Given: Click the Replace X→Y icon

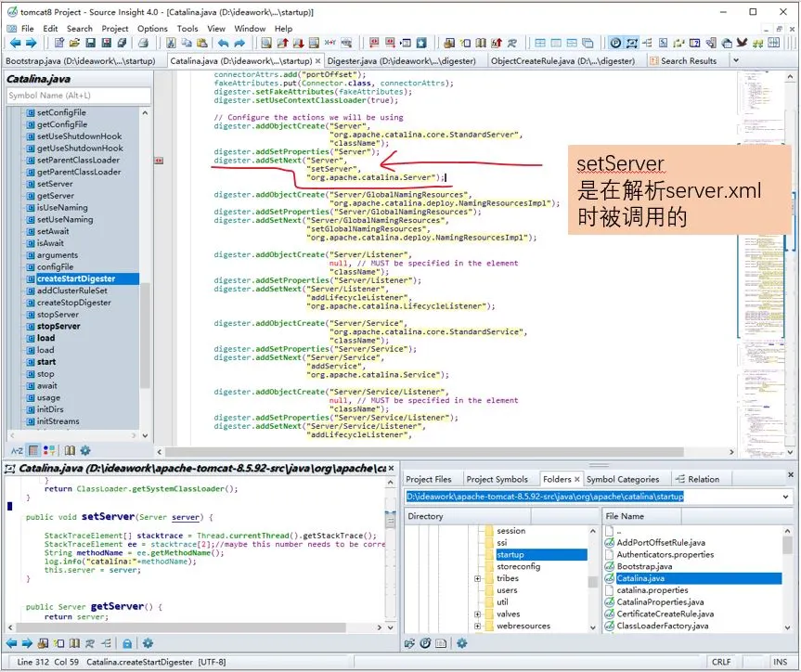Looking at the screenshot, I should 330,43.
